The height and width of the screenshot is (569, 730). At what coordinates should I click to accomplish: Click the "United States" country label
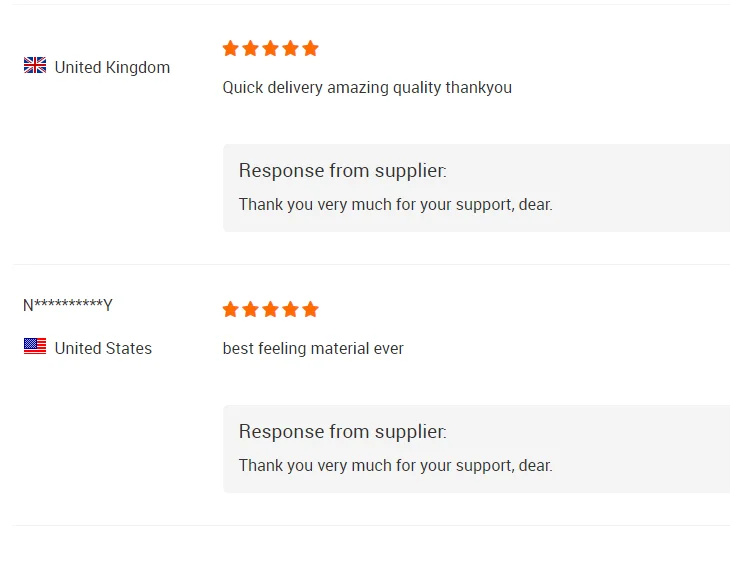(103, 348)
